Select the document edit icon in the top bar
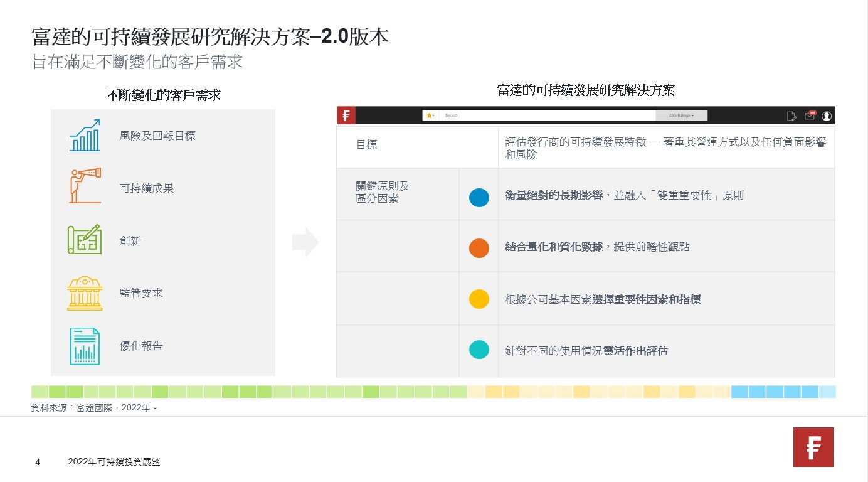Screen dimensions: 868x482 click(x=791, y=115)
